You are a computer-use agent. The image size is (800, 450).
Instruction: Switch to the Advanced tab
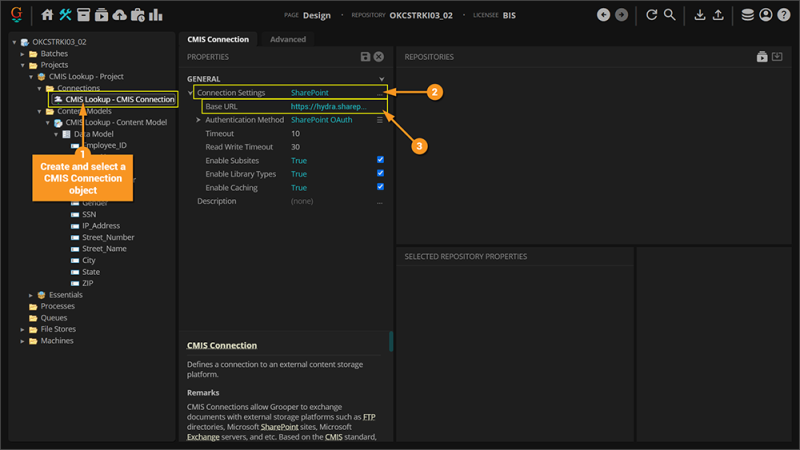tap(288, 39)
